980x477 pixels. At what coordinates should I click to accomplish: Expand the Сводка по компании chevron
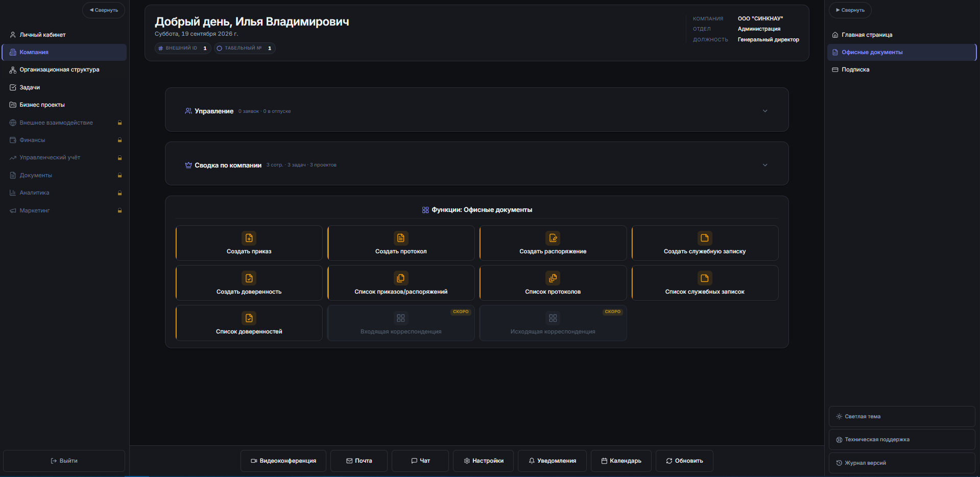coord(765,165)
